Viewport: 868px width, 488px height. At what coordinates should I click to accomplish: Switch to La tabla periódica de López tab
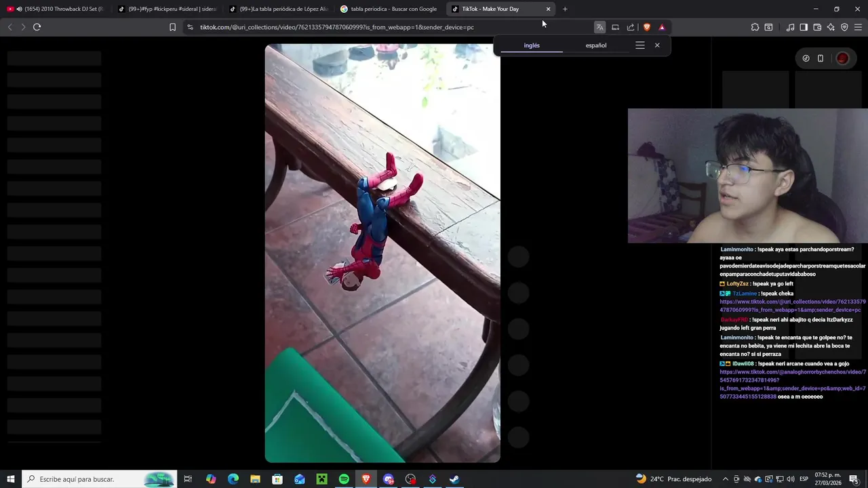(278, 9)
